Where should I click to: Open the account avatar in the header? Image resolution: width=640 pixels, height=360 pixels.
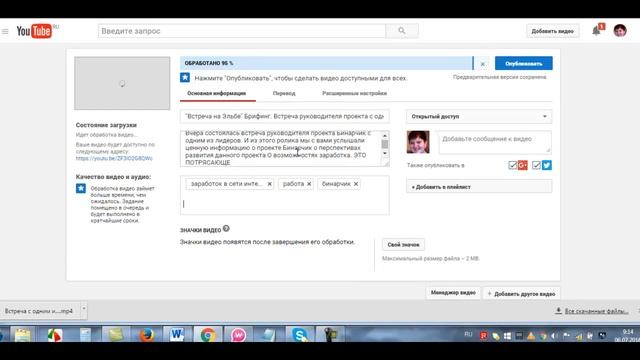620,31
